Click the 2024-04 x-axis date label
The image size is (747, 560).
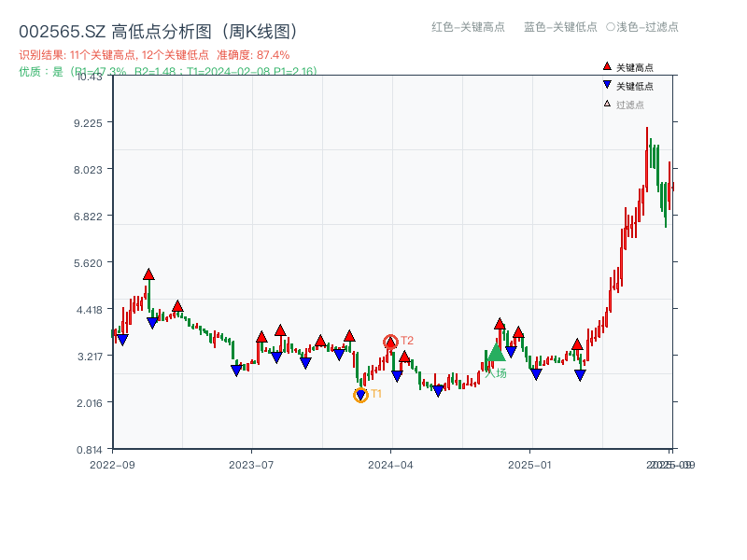pyautogui.click(x=390, y=465)
